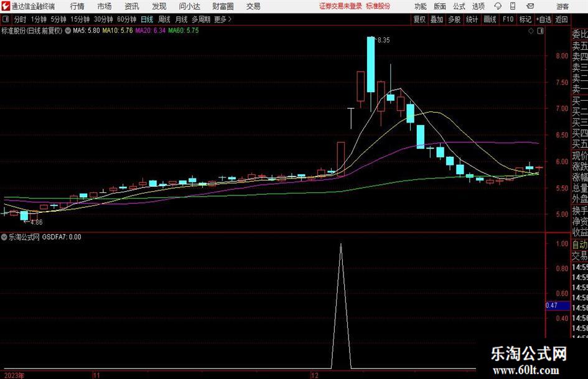Open the 选项 menu
This screenshot has width=588, height=379.
click(x=478, y=6)
